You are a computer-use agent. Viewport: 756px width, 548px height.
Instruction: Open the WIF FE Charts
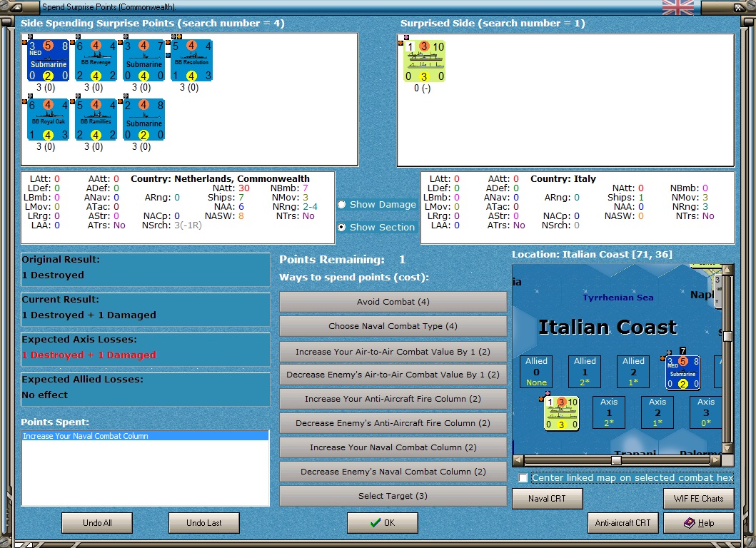(x=699, y=498)
